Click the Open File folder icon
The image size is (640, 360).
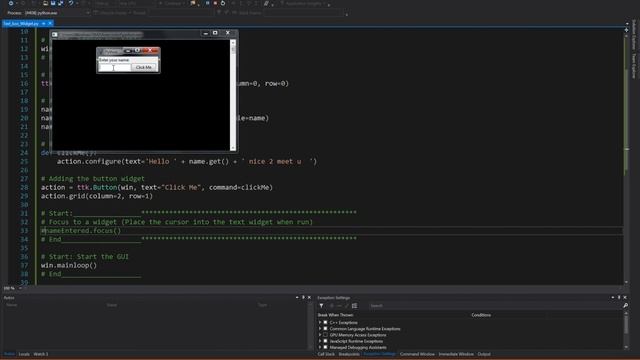pyautogui.click(x=45, y=3)
